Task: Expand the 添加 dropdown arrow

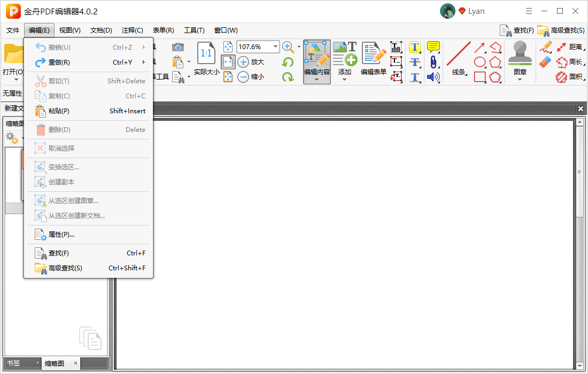Action: (x=344, y=80)
